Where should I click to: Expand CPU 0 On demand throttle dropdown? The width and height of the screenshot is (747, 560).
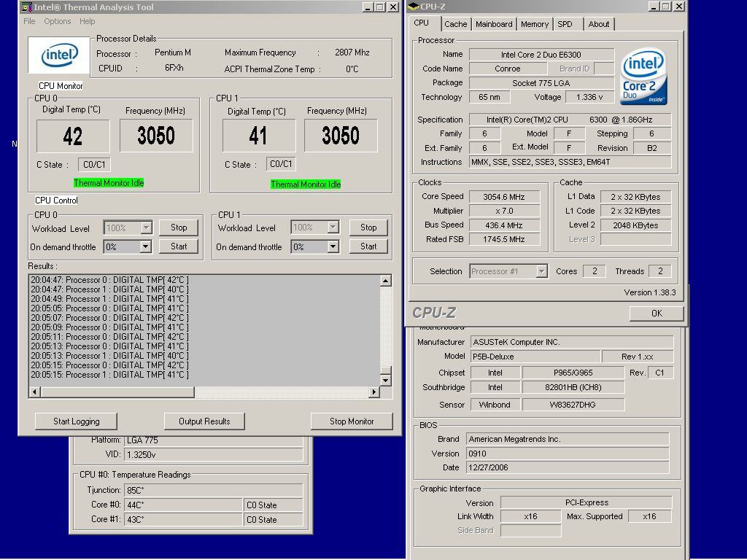[x=145, y=246]
